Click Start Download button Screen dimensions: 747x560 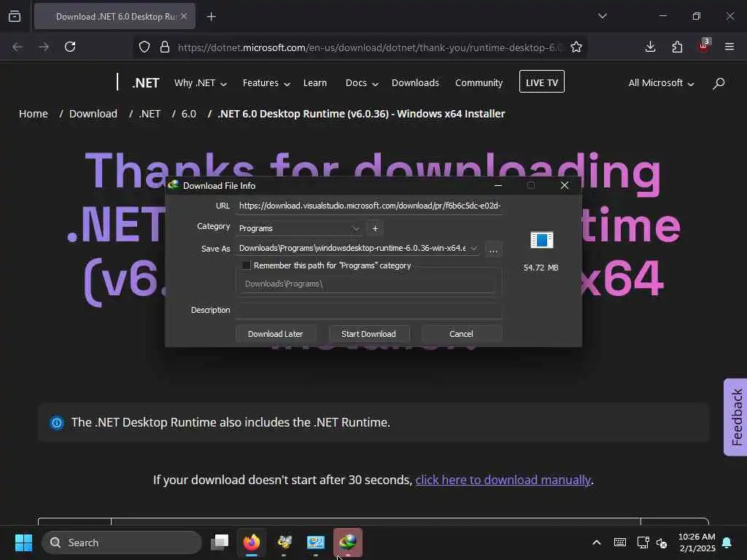click(x=368, y=334)
